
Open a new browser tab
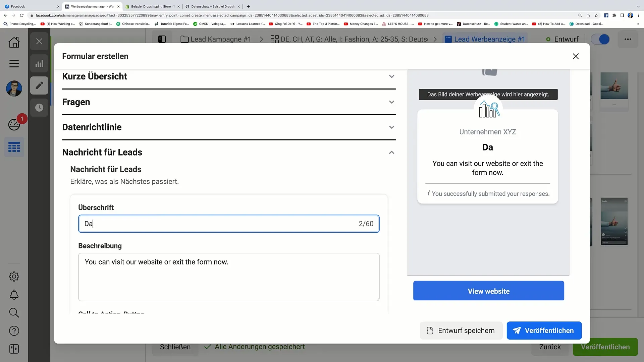[248, 6]
